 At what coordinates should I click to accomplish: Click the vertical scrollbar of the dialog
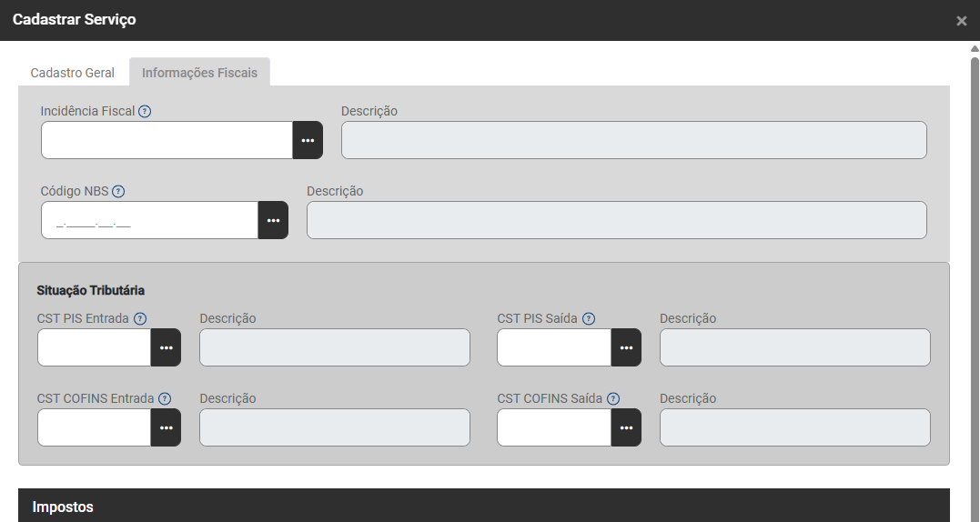point(974,273)
